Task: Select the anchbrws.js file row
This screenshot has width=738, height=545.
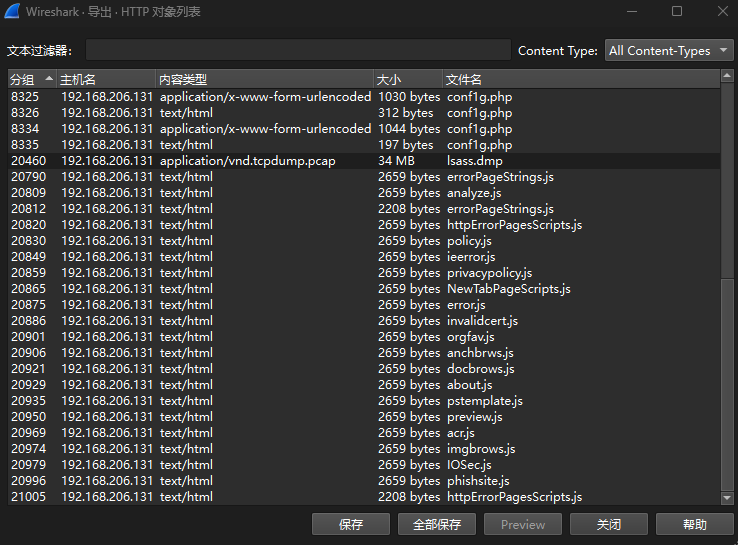Action: click(x=364, y=353)
